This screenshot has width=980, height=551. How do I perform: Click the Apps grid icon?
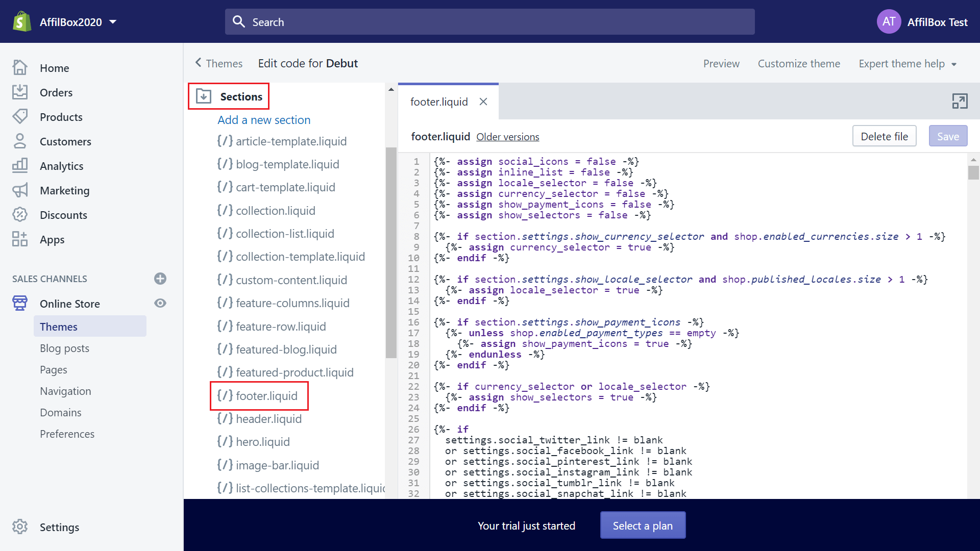tap(20, 239)
